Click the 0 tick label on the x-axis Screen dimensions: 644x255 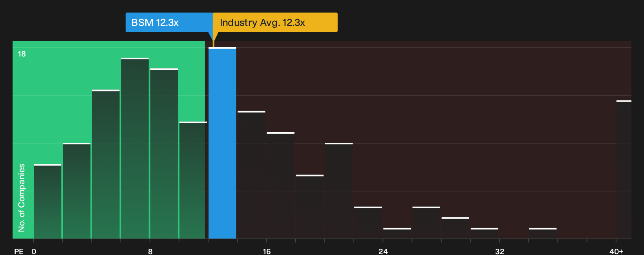click(34, 251)
